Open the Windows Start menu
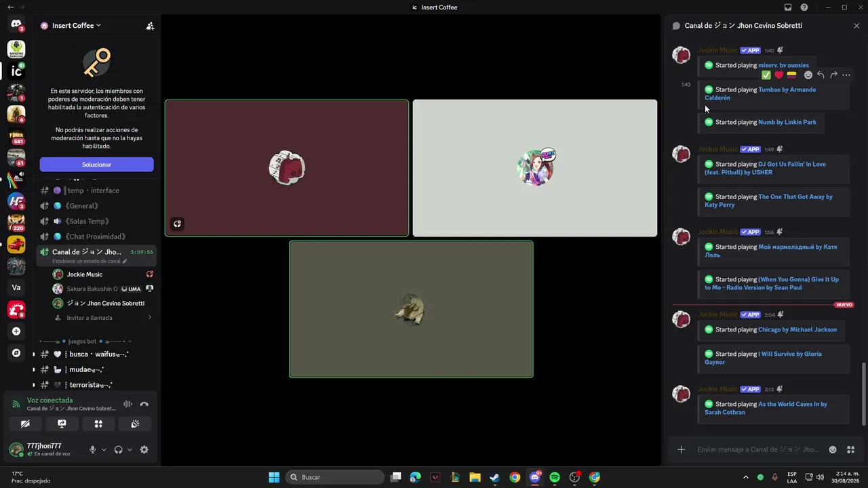The width and height of the screenshot is (868, 488). [x=274, y=477]
